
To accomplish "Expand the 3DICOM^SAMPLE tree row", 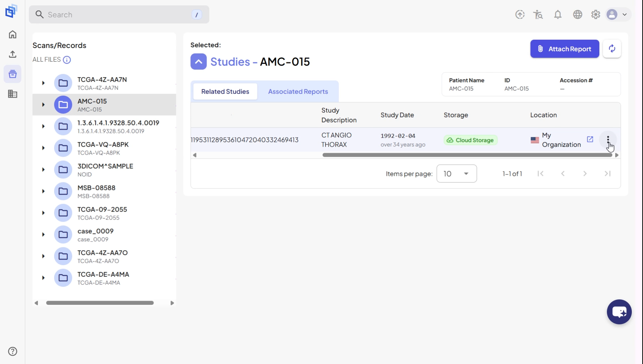I will point(43,170).
